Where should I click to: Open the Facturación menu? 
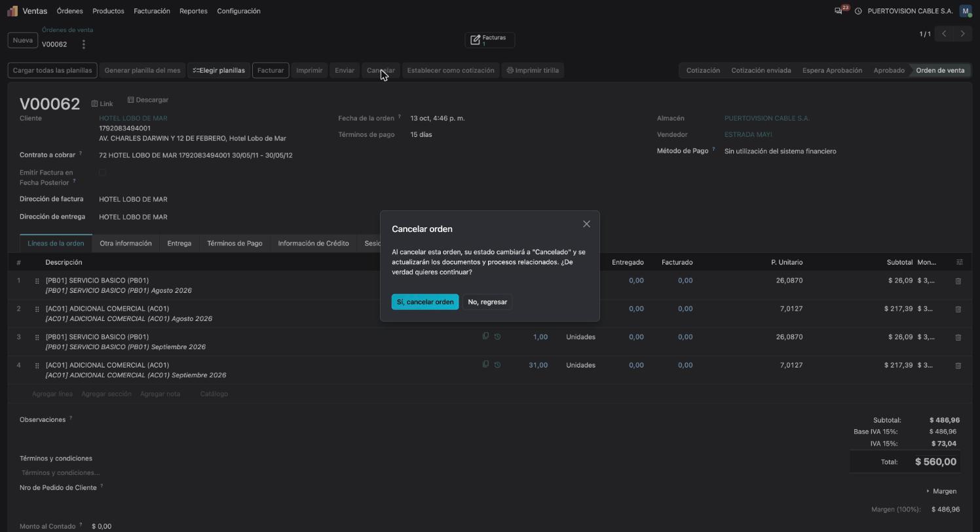coord(151,11)
